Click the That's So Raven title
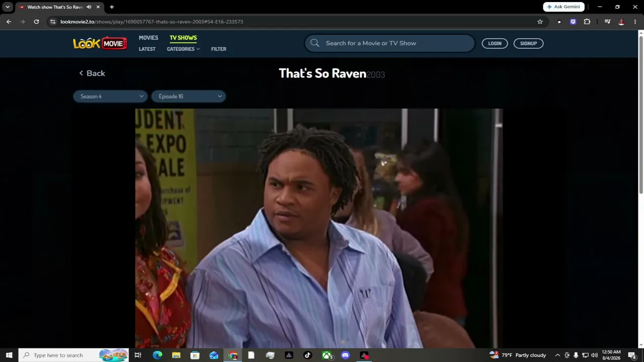This screenshot has width=644, height=362. tap(323, 73)
